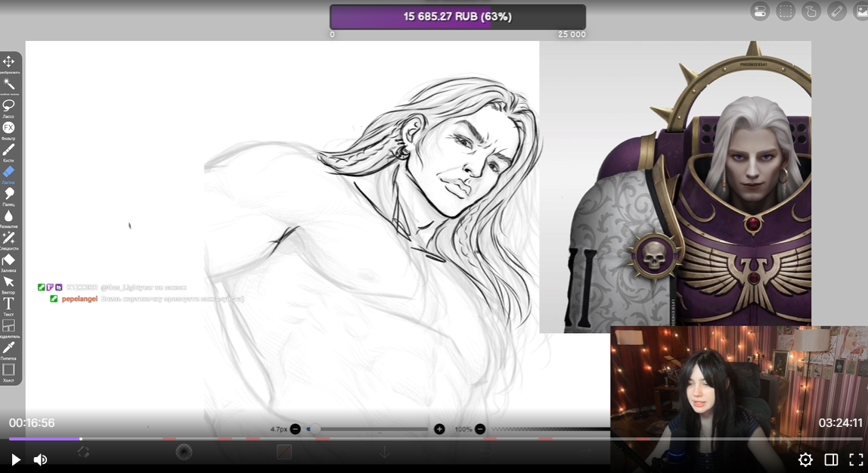Enter fullscreen mode
The image size is (868, 473).
pos(856,459)
